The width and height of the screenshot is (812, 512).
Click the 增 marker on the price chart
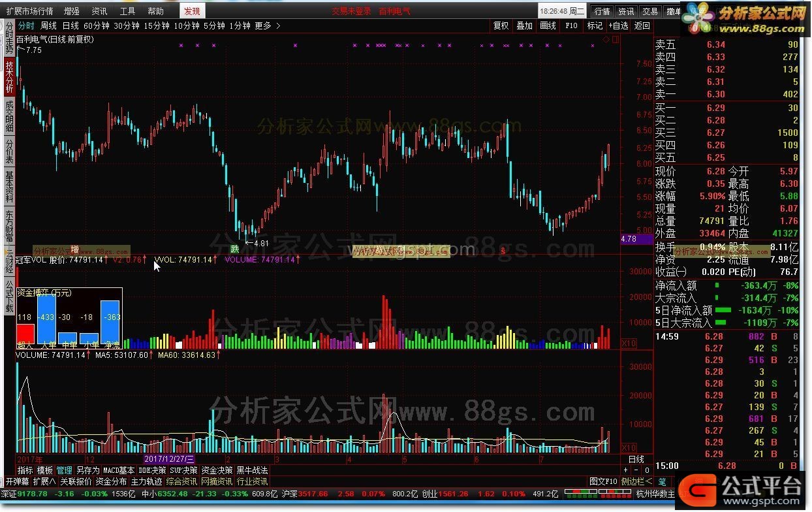click(75, 249)
